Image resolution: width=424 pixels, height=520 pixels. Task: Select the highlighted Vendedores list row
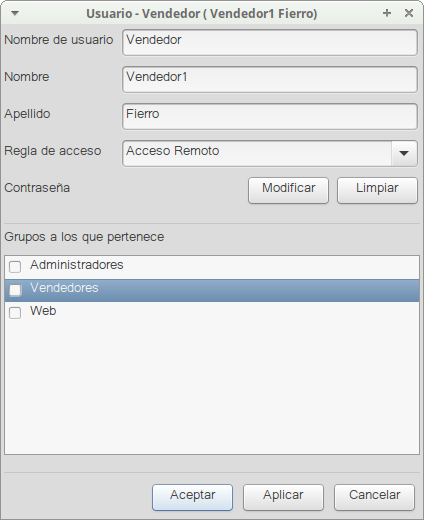coord(212,290)
